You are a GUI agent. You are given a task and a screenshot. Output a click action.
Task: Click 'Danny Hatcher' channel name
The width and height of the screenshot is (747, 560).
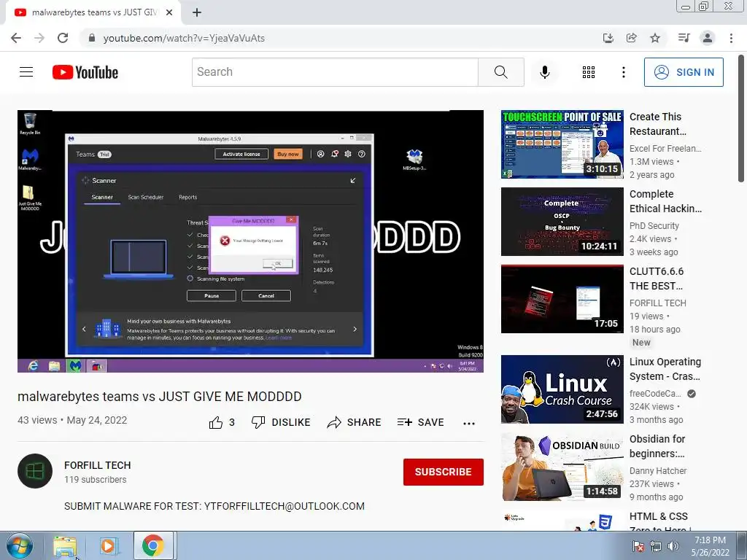pyautogui.click(x=658, y=470)
